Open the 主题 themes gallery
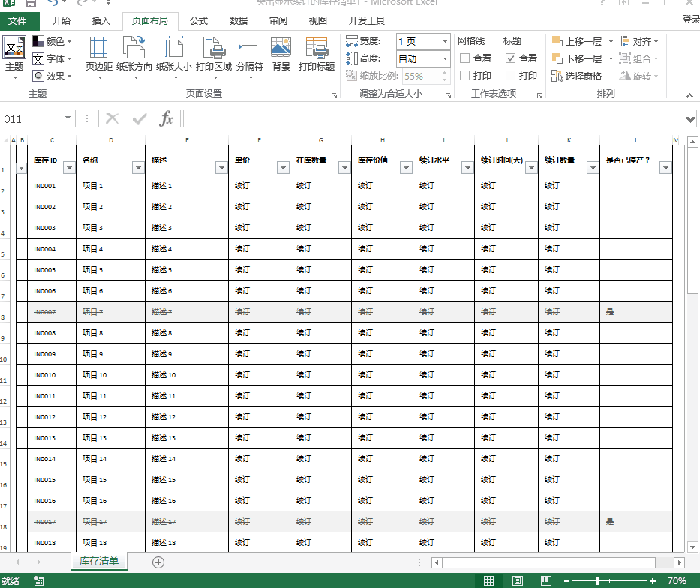Viewport: 700px width, 588px height. [14, 58]
